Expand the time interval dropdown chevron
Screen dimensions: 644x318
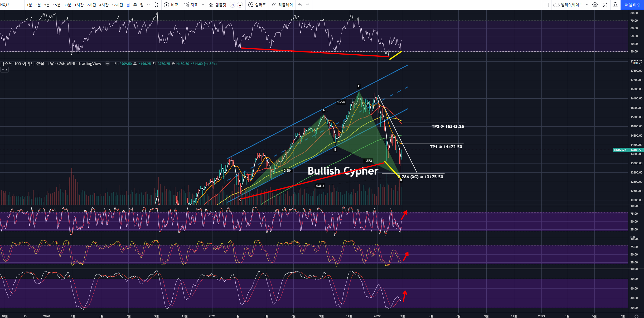pyautogui.click(x=148, y=5)
